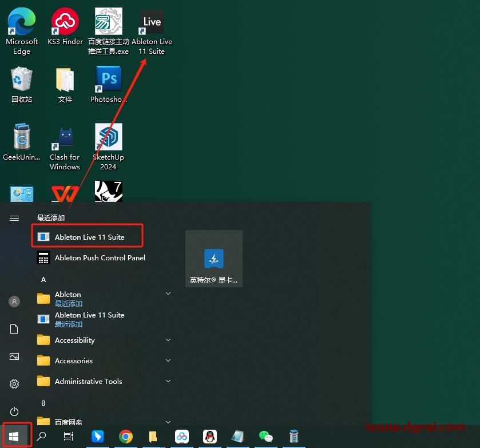This screenshot has width=480, height=448.
Task: Open GeekUninstaller from the taskbar
Action: [293, 436]
